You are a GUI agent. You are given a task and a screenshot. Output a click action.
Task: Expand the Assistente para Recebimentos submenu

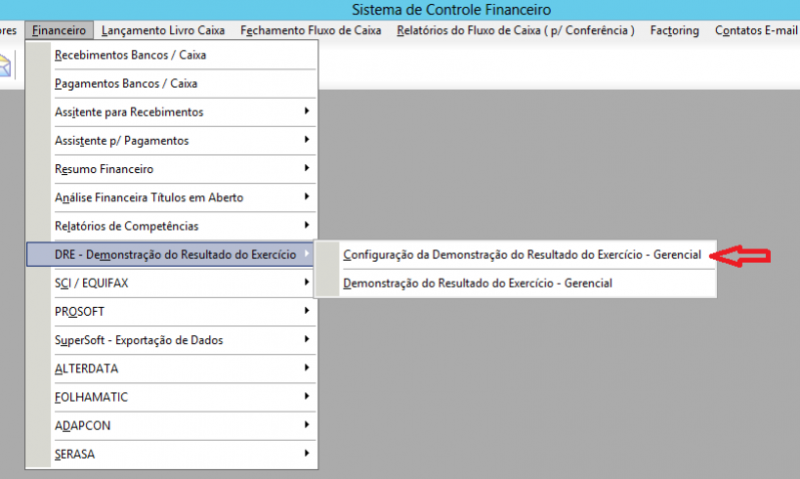[x=129, y=112]
